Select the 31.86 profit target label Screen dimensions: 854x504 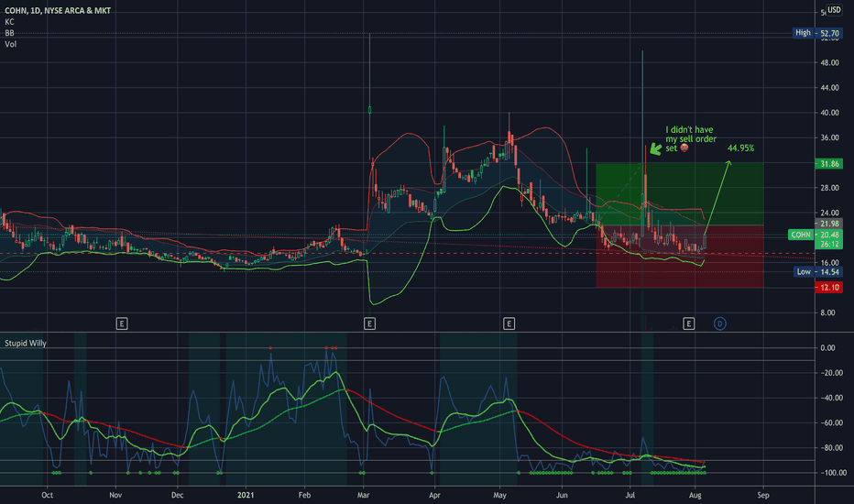point(829,163)
